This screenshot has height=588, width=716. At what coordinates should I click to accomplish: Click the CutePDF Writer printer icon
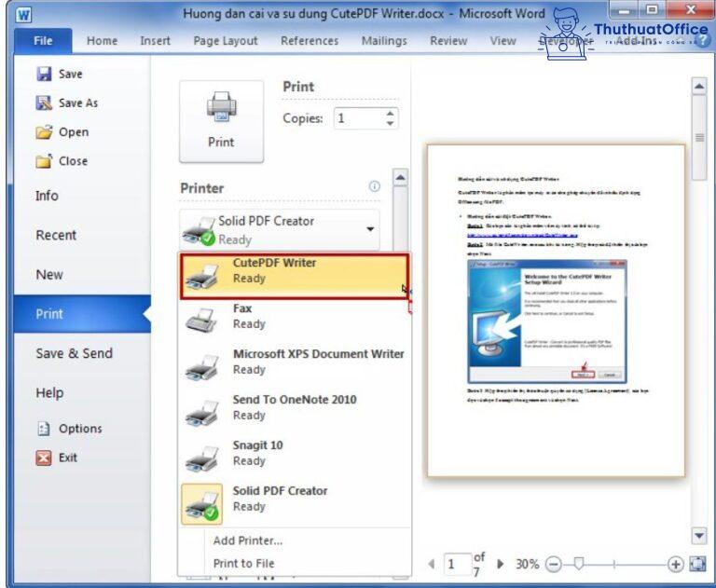pos(202,276)
